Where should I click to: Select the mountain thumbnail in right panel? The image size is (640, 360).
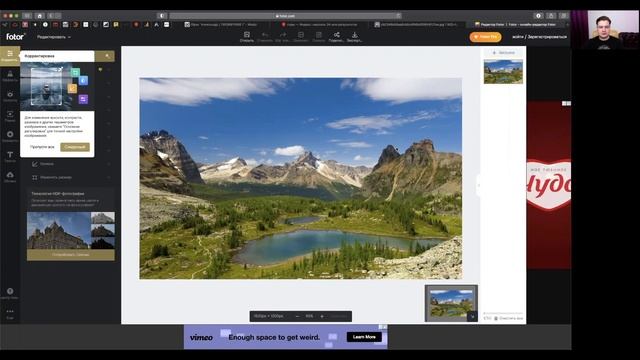(x=503, y=71)
